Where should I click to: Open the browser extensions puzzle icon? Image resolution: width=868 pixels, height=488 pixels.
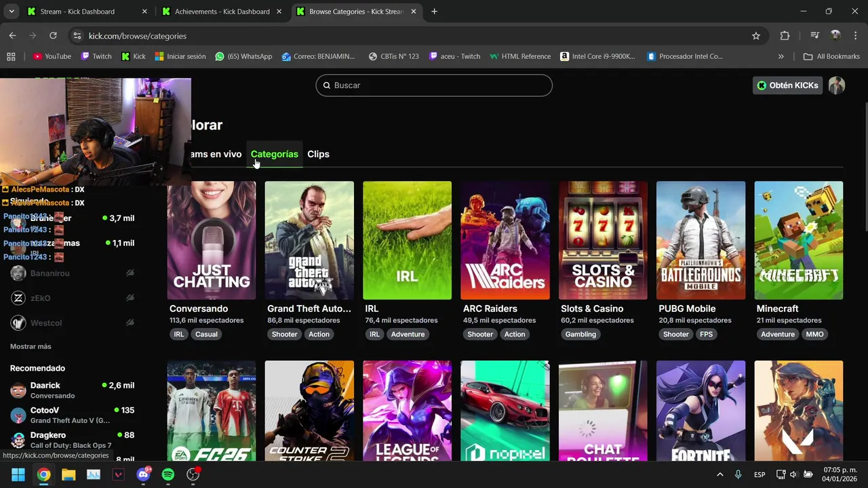pos(785,36)
